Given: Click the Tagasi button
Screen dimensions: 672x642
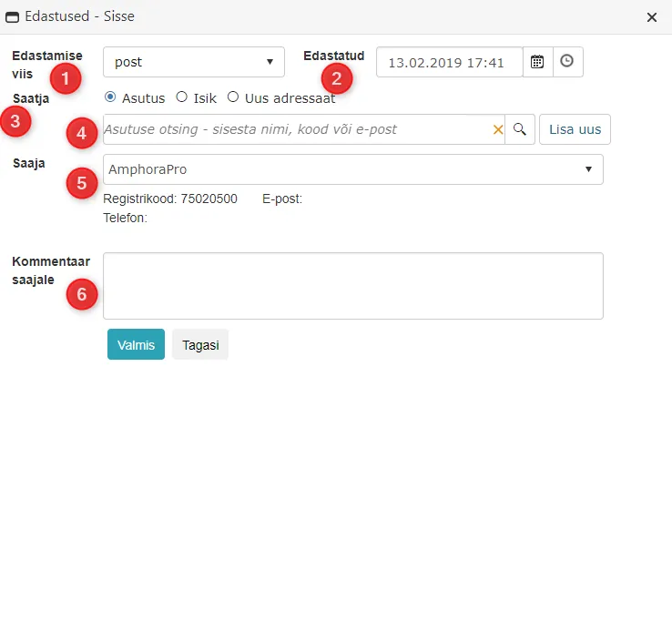Looking at the screenshot, I should click(200, 344).
